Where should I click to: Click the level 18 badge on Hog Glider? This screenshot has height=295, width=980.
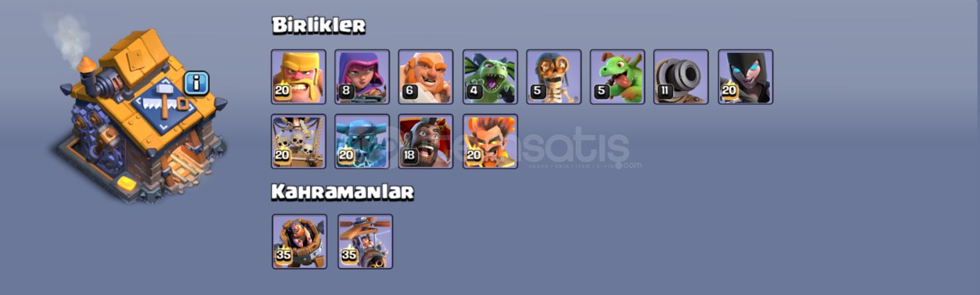[410, 156]
